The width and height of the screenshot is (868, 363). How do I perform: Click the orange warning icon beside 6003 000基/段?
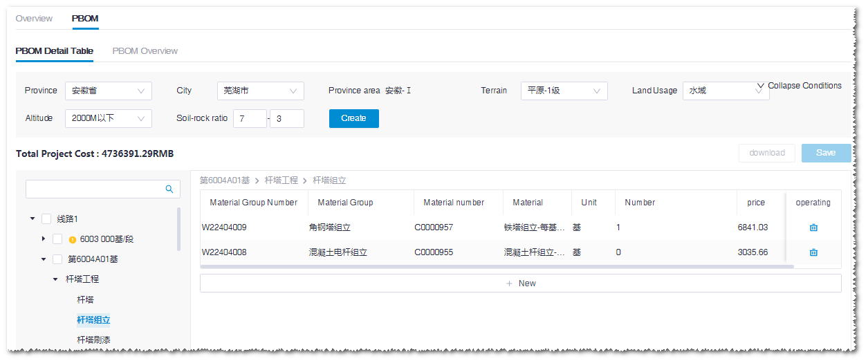pos(72,239)
